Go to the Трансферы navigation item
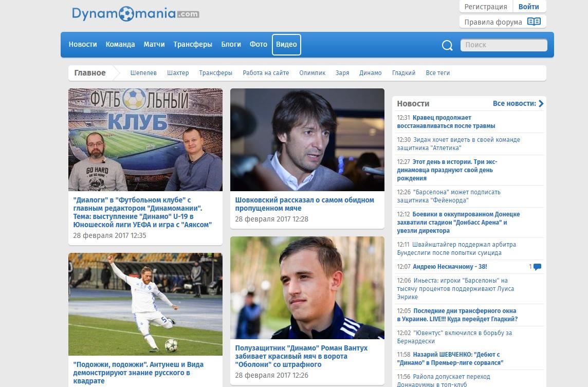Image resolution: width=588 pixels, height=387 pixels. 193,45
